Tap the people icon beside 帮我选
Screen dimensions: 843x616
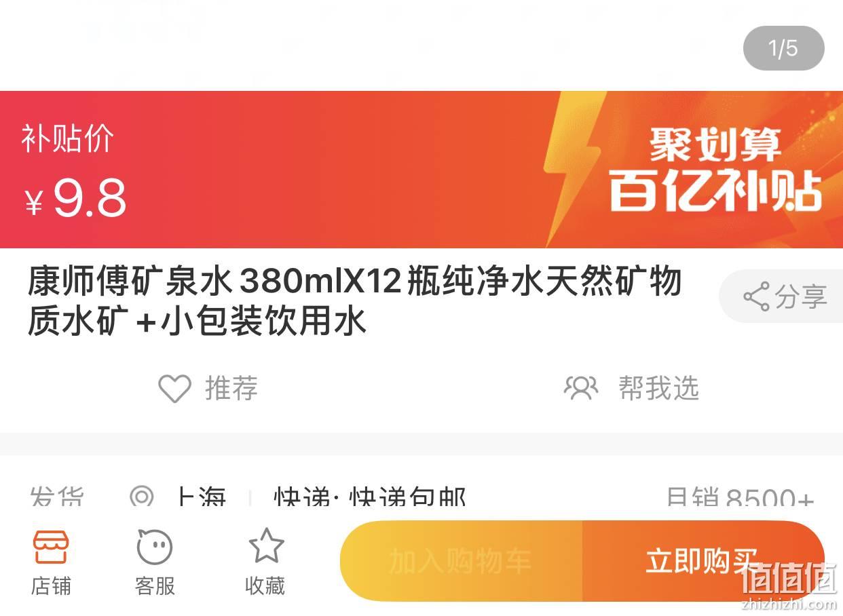click(581, 388)
